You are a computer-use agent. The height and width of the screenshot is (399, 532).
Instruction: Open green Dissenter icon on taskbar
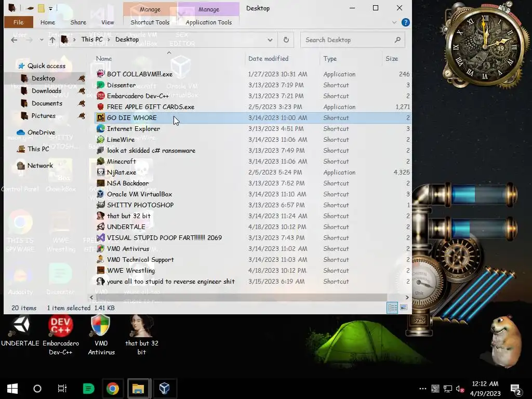[88, 389]
